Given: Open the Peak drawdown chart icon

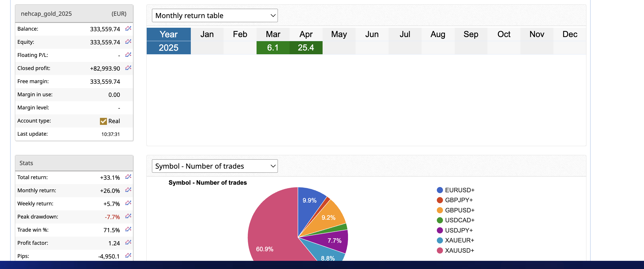Looking at the screenshot, I should (x=128, y=216).
